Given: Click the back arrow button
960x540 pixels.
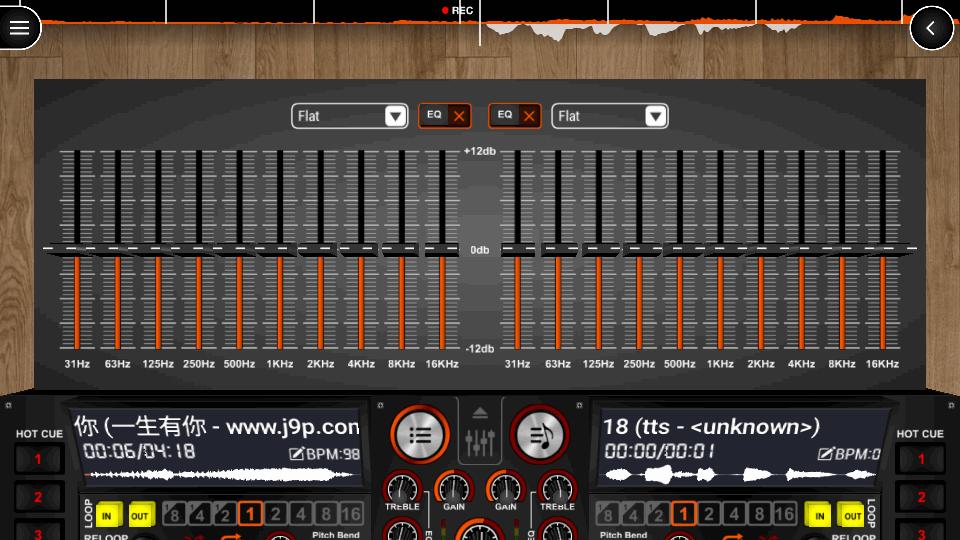Looking at the screenshot, I should (x=931, y=28).
